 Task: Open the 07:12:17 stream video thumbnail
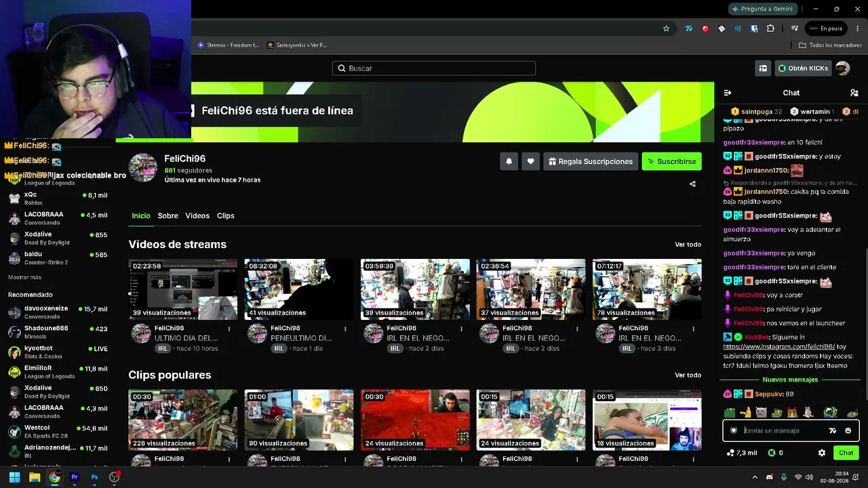(647, 289)
